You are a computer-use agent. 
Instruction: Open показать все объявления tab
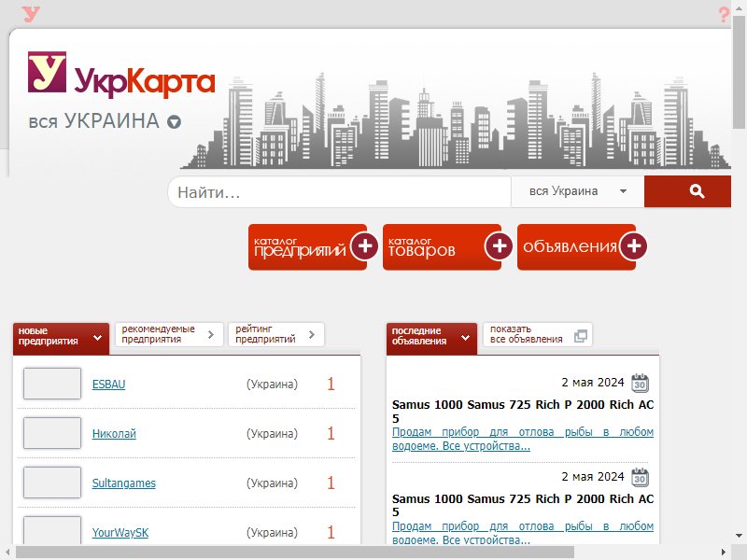(x=538, y=334)
